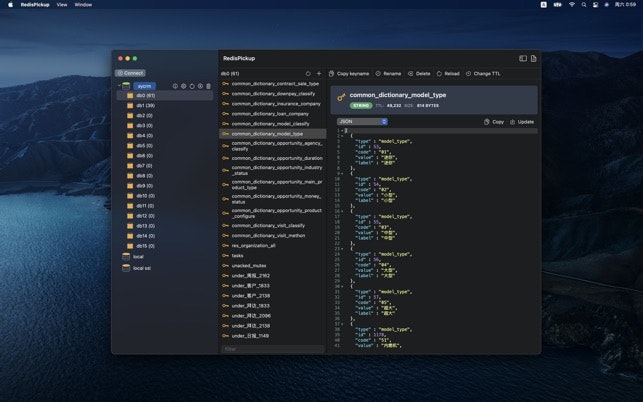This screenshot has height=402, width=643.
Task: Add a new key with plus icon
Action: point(319,73)
